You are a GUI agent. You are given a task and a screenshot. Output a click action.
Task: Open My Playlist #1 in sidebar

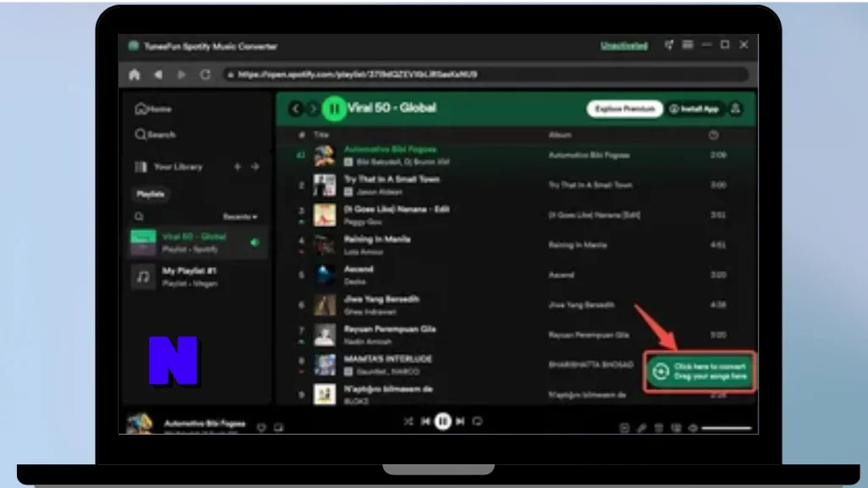[x=198, y=277]
